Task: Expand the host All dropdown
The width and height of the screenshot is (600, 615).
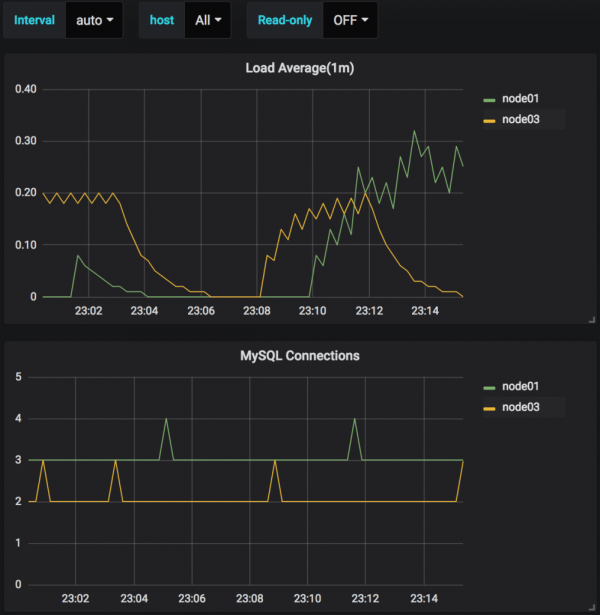Action: tap(207, 20)
